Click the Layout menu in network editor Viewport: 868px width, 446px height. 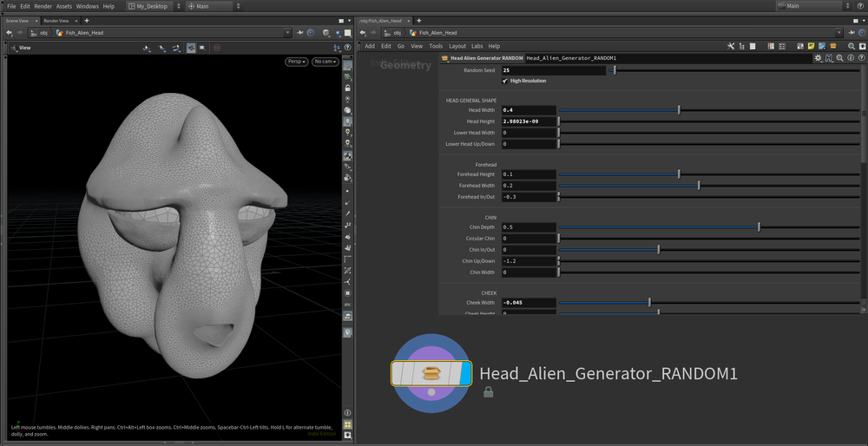pyautogui.click(x=457, y=46)
